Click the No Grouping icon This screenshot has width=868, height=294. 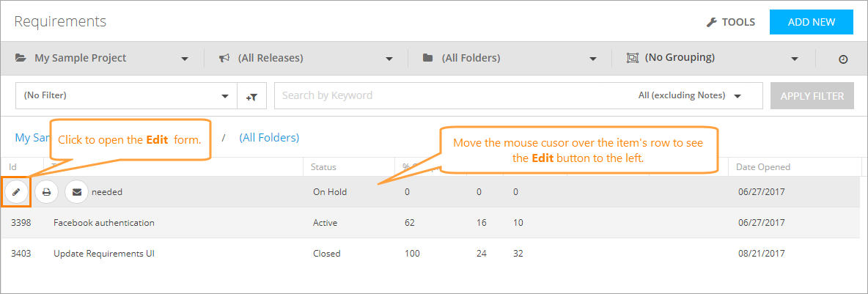(x=632, y=58)
